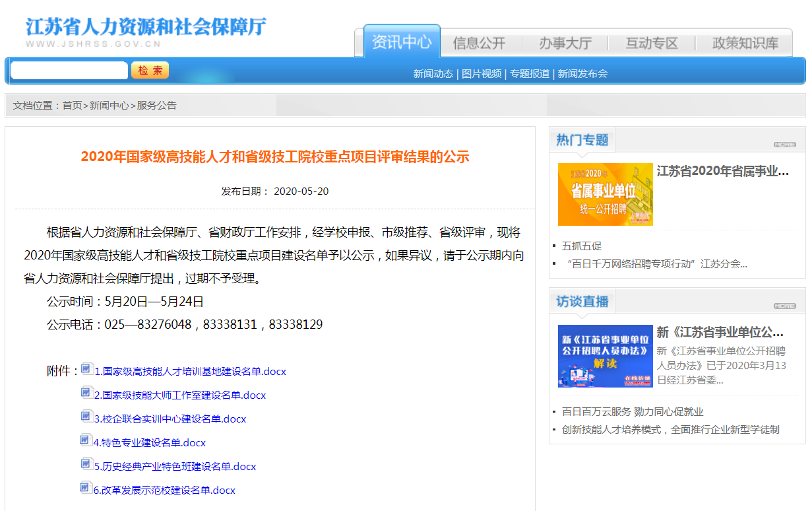This screenshot has height=511, width=812.
Task: Open the 公开招聘人员办法 解读 thumbnail
Action: 605,356
